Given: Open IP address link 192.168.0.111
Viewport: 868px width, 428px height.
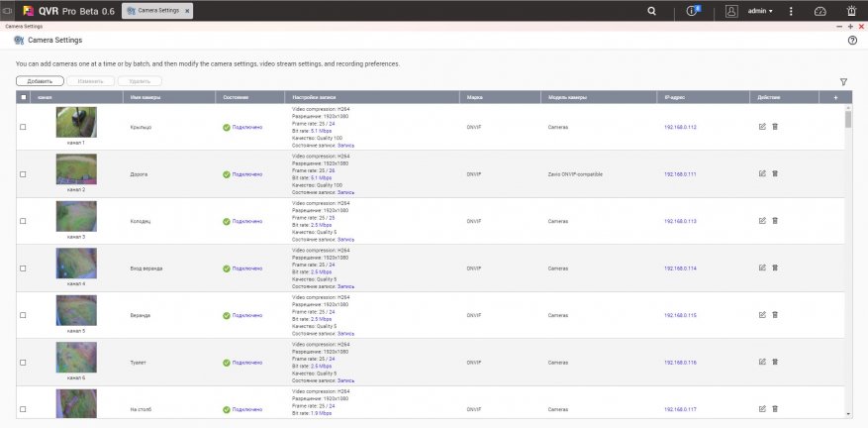Looking at the screenshot, I should [x=680, y=174].
